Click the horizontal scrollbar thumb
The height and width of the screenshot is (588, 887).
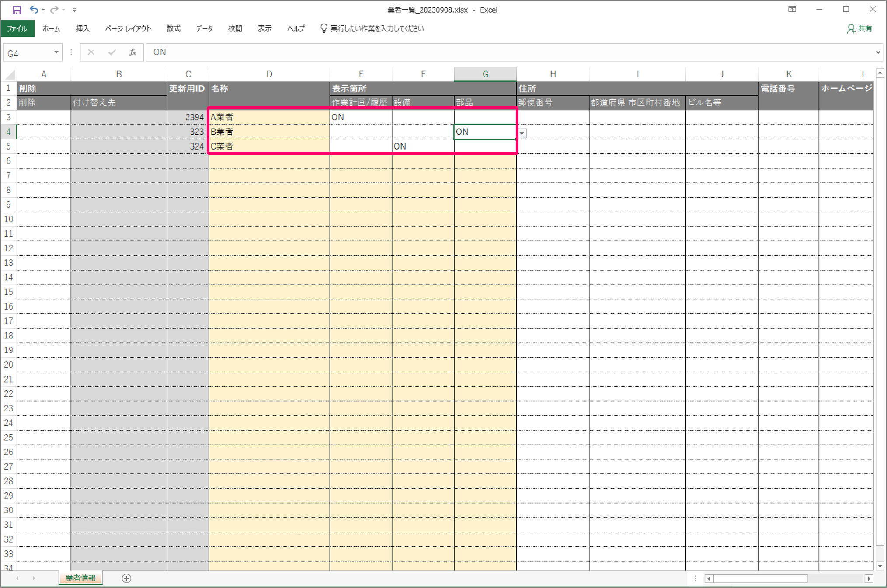[x=760, y=578]
